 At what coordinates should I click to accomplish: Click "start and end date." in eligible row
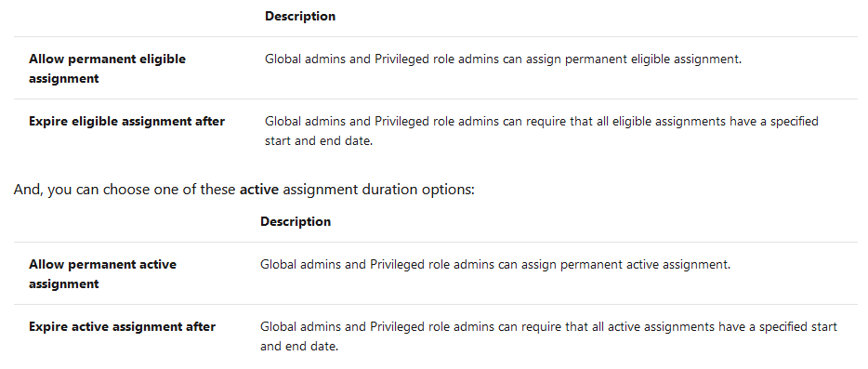tap(319, 141)
